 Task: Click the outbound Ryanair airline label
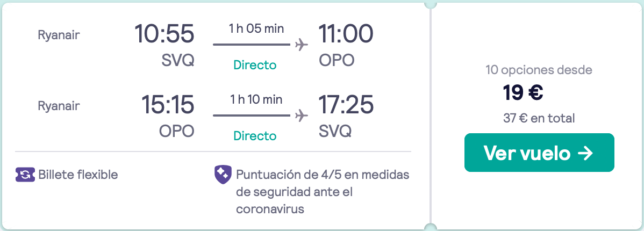[59, 35]
